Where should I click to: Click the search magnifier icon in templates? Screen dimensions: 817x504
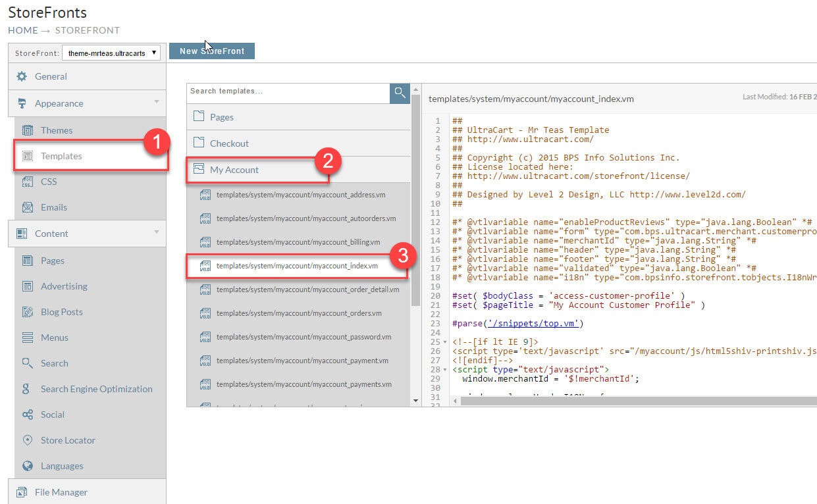pos(400,93)
